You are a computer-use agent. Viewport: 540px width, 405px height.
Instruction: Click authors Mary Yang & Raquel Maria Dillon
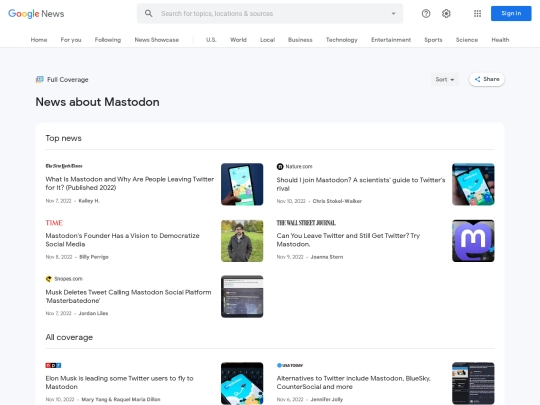point(121,399)
